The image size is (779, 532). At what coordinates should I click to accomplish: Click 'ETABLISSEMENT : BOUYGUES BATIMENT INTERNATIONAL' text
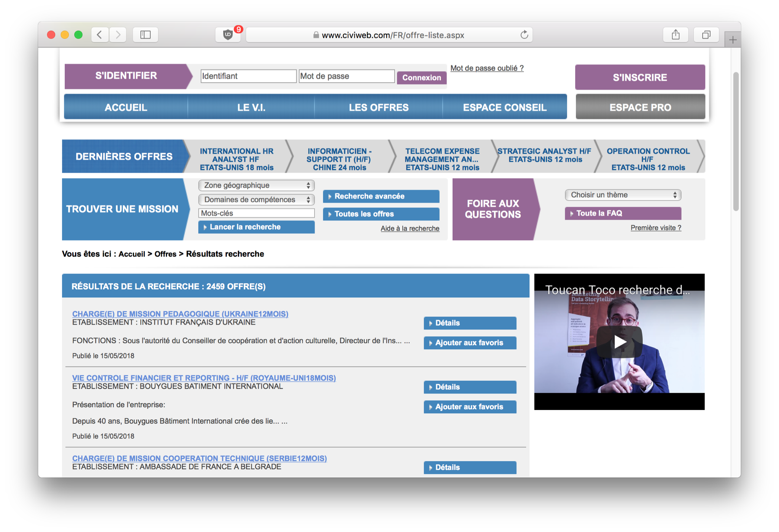click(x=178, y=386)
